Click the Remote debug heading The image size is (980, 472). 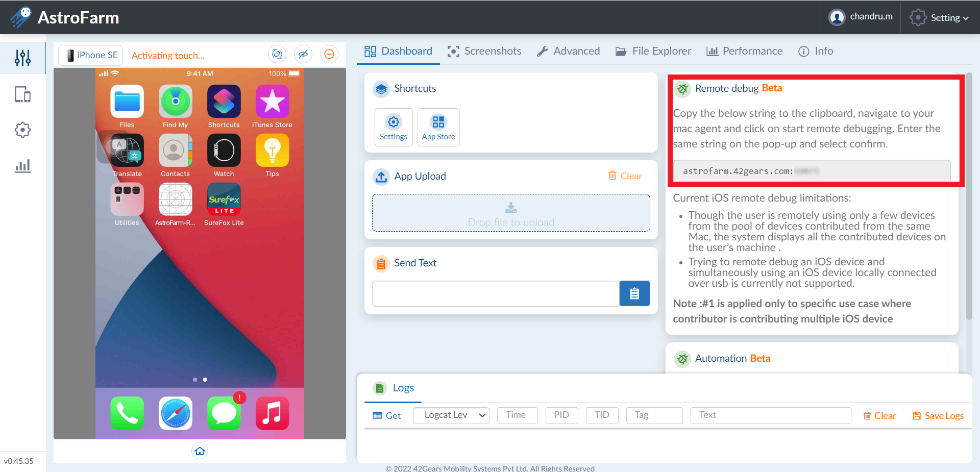click(x=738, y=88)
